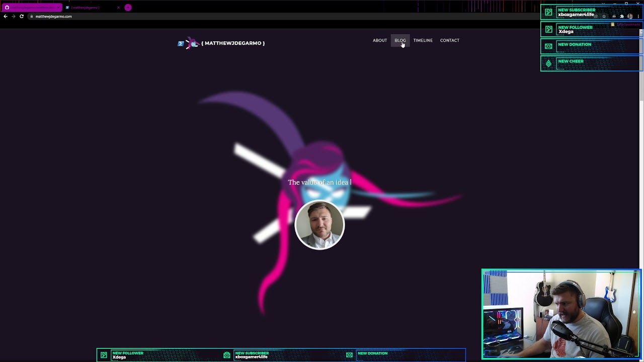Go back using the browser back arrow

click(x=6, y=17)
